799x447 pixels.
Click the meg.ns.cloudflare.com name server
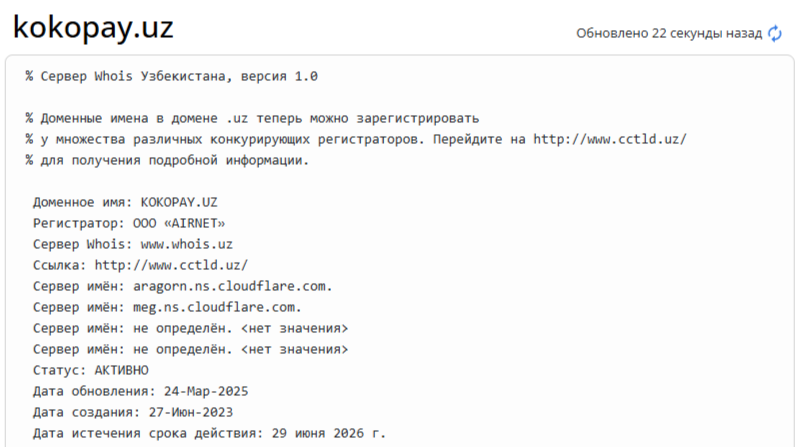[217, 306]
